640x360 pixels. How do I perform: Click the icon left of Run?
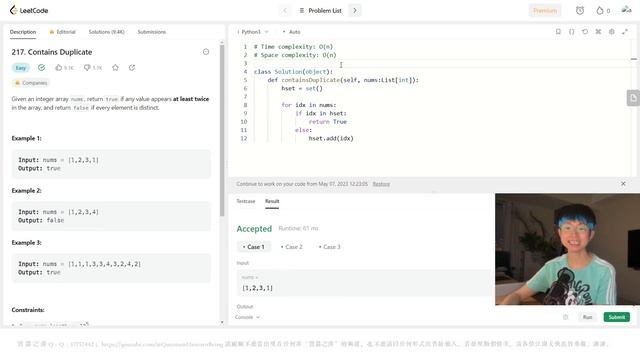pos(565,317)
